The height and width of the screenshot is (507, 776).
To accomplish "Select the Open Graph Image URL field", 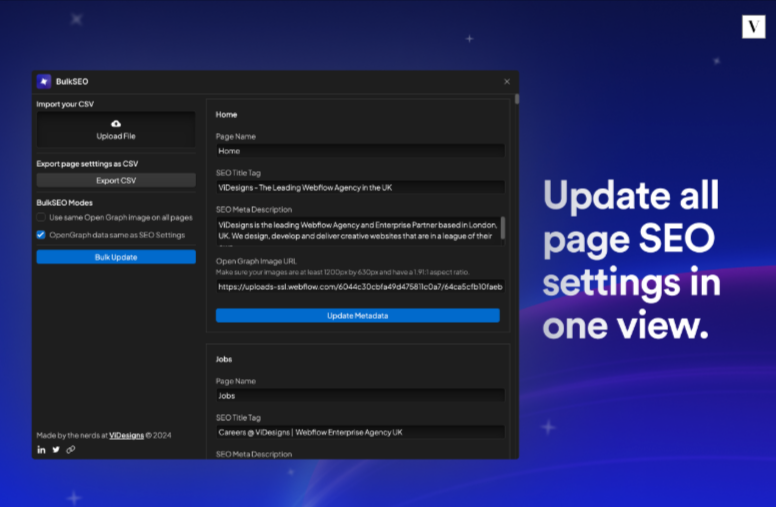I will [359, 287].
